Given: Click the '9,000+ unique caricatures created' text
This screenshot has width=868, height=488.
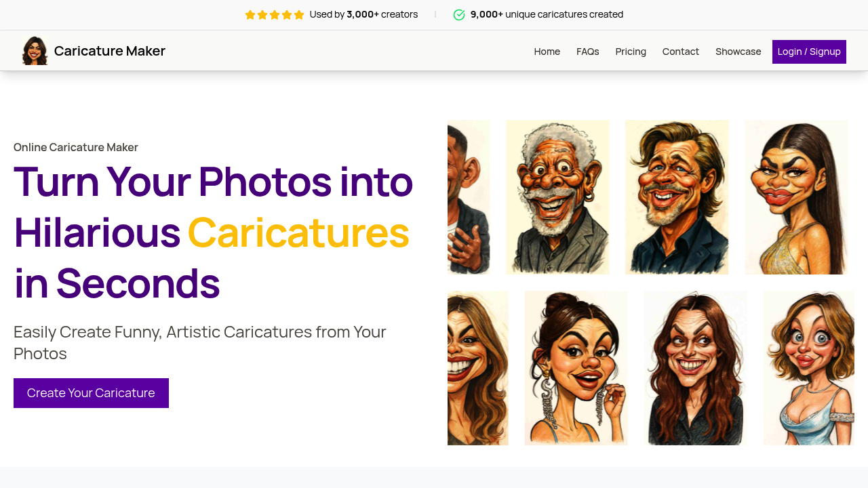Looking at the screenshot, I should (x=546, y=14).
